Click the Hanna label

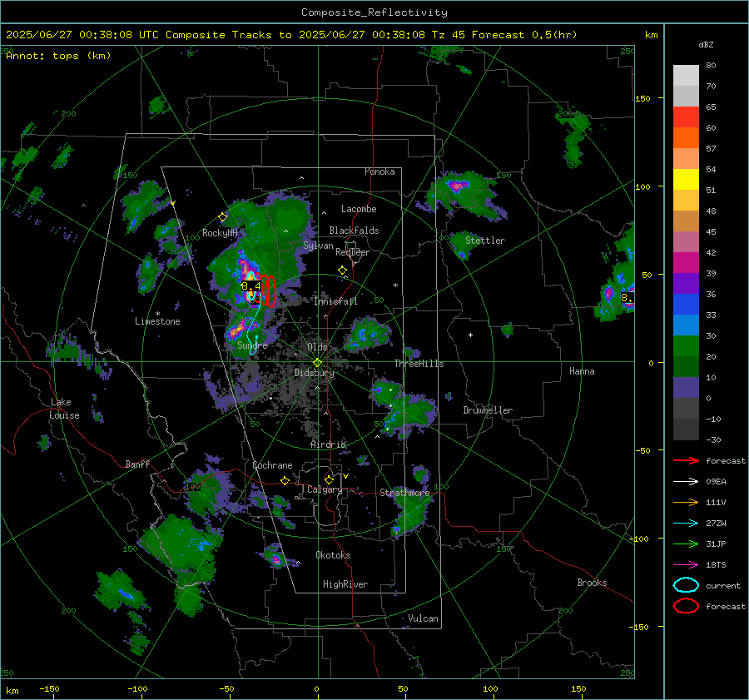pyautogui.click(x=582, y=371)
